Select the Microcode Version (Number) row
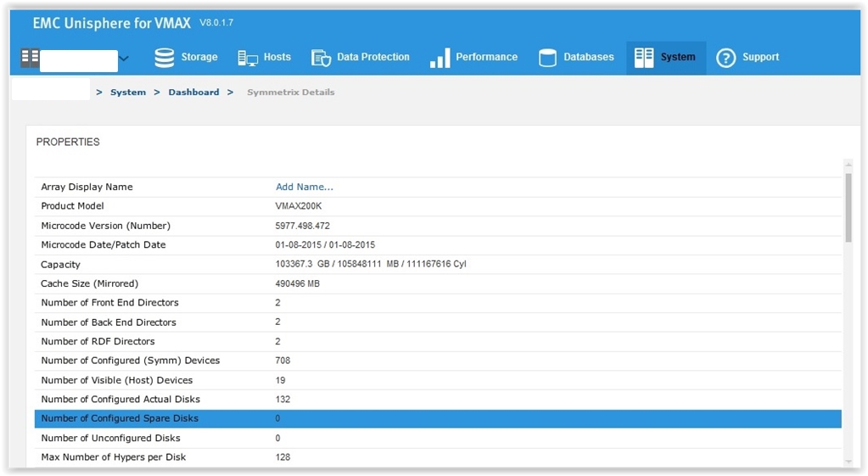 438,226
